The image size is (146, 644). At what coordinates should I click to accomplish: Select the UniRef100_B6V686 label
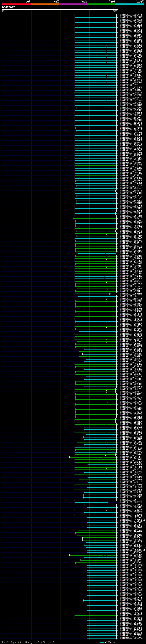click(x=131, y=47)
